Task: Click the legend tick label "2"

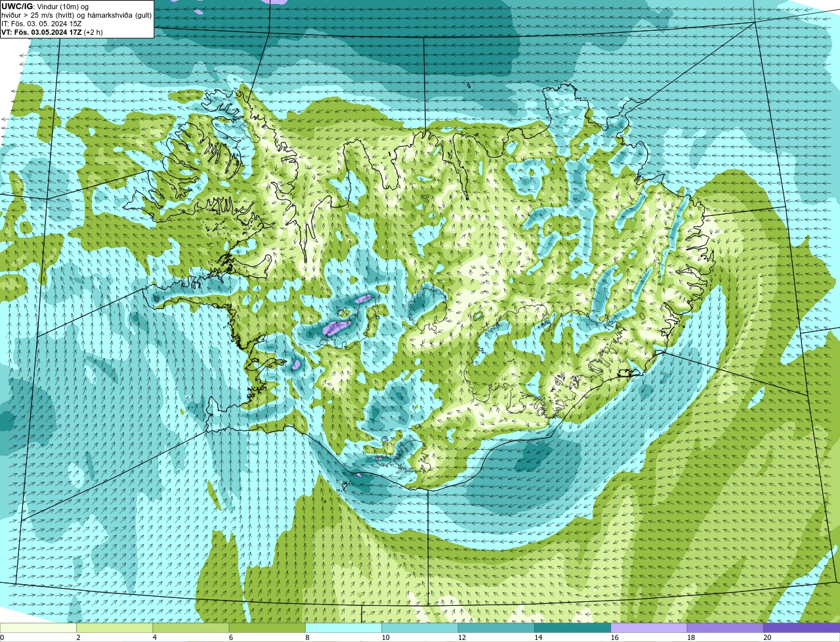Action: [x=78, y=637]
